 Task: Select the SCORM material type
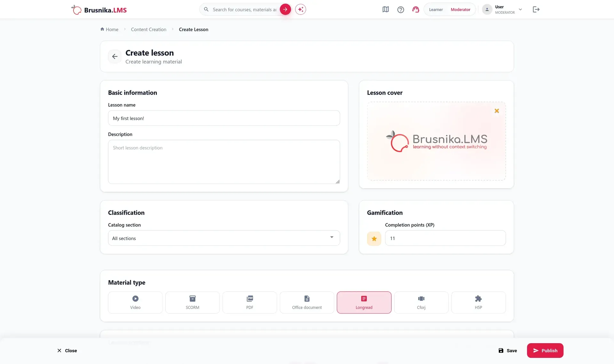tap(193, 302)
